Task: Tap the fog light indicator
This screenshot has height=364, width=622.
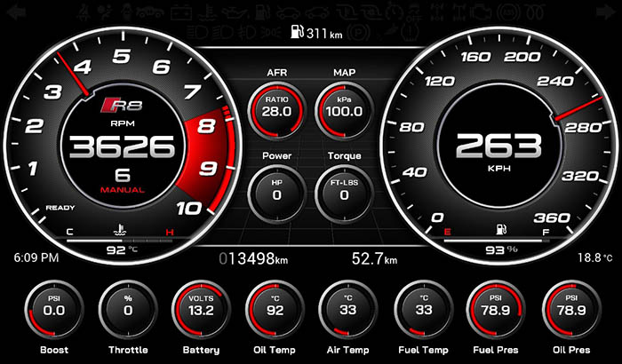Action: (248, 32)
